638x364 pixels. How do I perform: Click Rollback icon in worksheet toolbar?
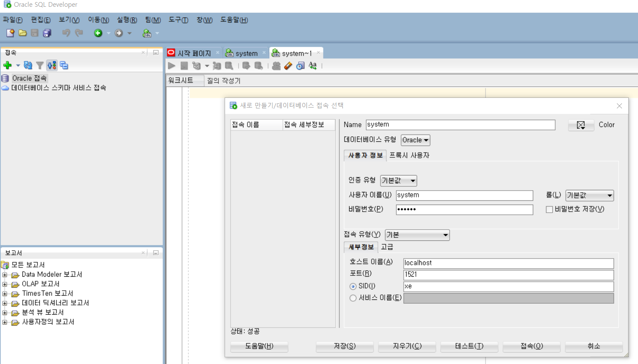tap(258, 66)
